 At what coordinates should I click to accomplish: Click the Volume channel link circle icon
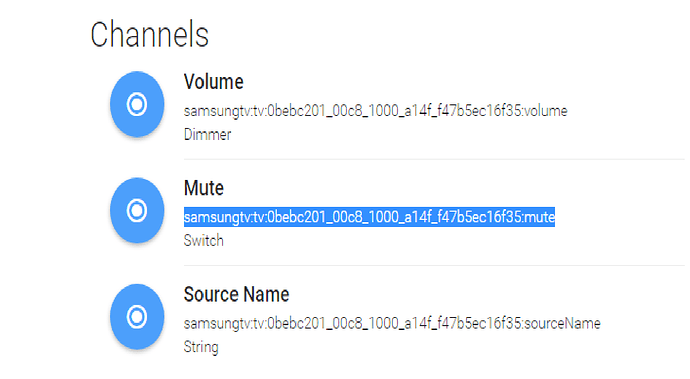[137, 104]
